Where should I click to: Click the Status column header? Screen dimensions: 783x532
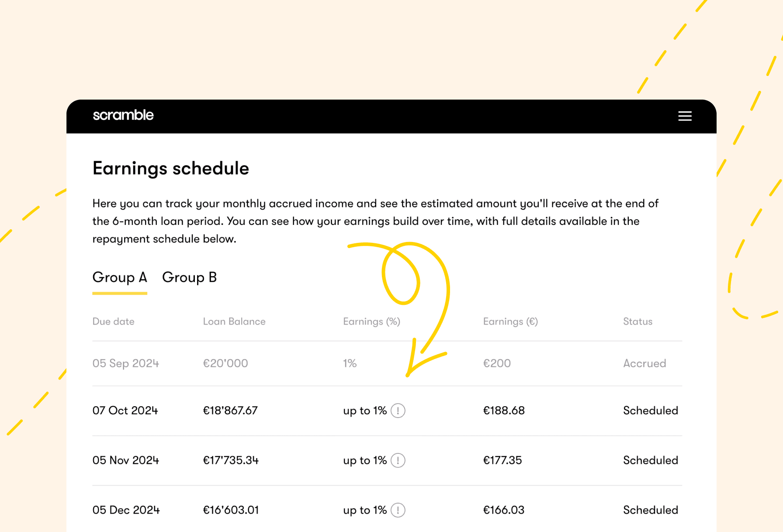click(x=637, y=321)
